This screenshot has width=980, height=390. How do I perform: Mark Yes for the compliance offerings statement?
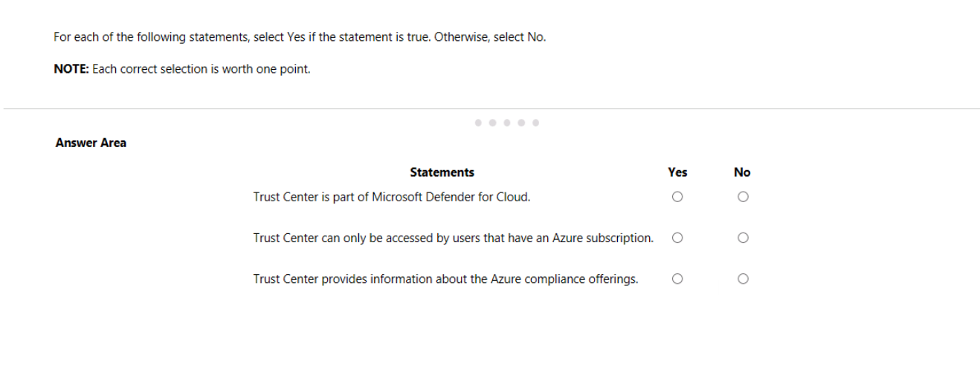pyautogui.click(x=677, y=279)
